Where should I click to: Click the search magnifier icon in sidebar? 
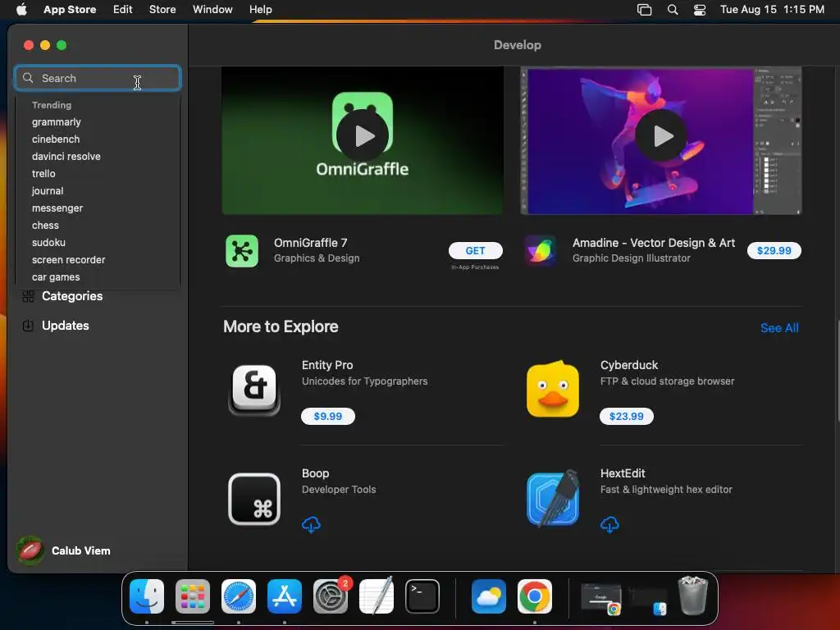pyautogui.click(x=28, y=78)
